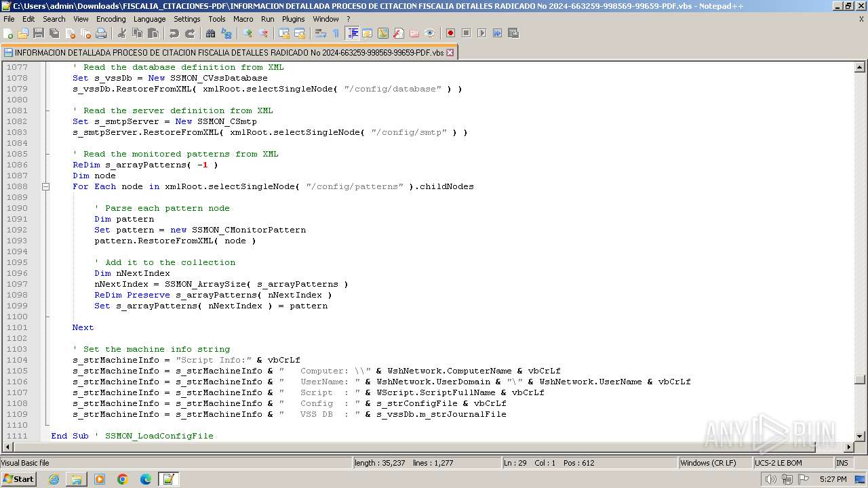
Task: Cut selection with scissors icon
Action: [x=122, y=33]
